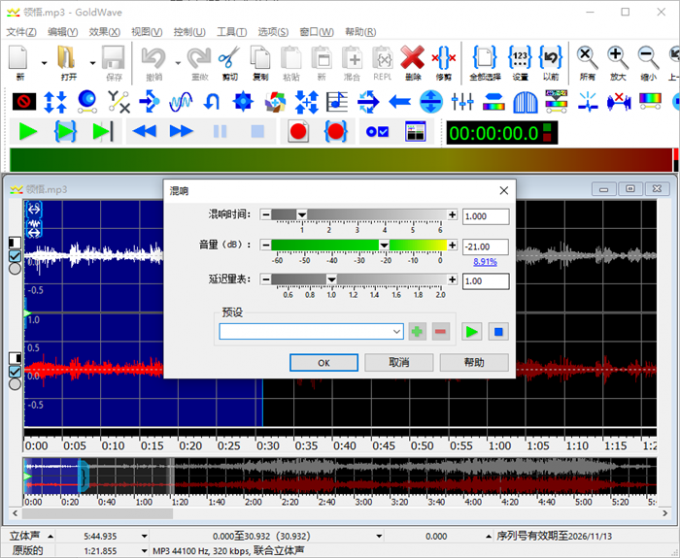Viewport: 680px width, 558px height.
Task: Click the volume value field -21.00
Action: [486, 247]
